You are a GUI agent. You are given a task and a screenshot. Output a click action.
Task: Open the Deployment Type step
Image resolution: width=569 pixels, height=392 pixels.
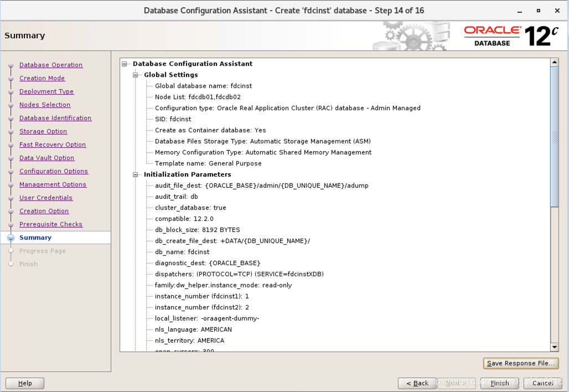pyautogui.click(x=46, y=91)
